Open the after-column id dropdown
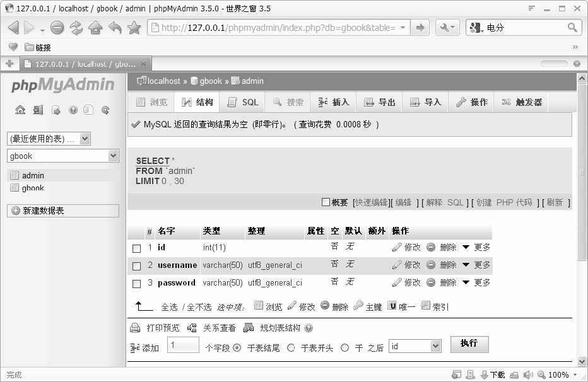588x382 pixels. [x=415, y=346]
